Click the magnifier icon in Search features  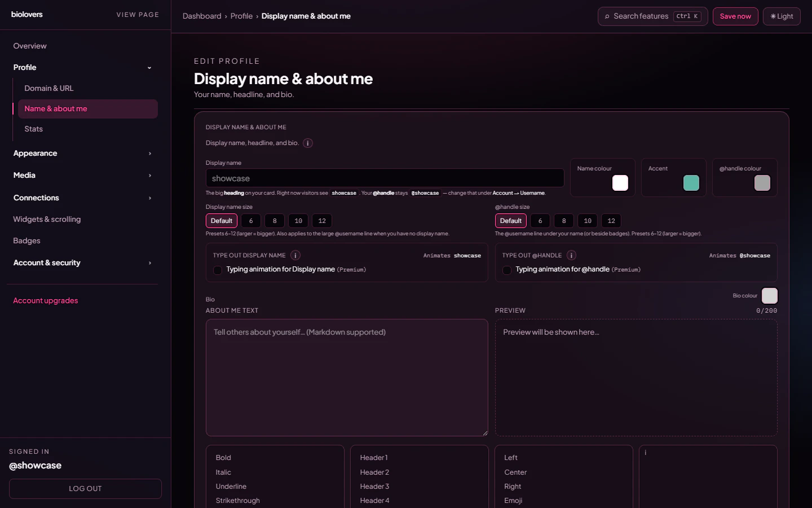pyautogui.click(x=607, y=16)
